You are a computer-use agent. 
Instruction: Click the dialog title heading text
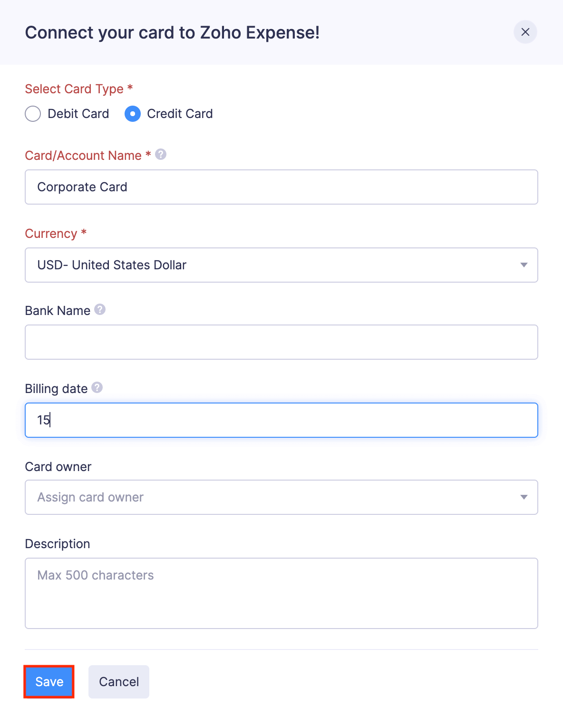[172, 32]
